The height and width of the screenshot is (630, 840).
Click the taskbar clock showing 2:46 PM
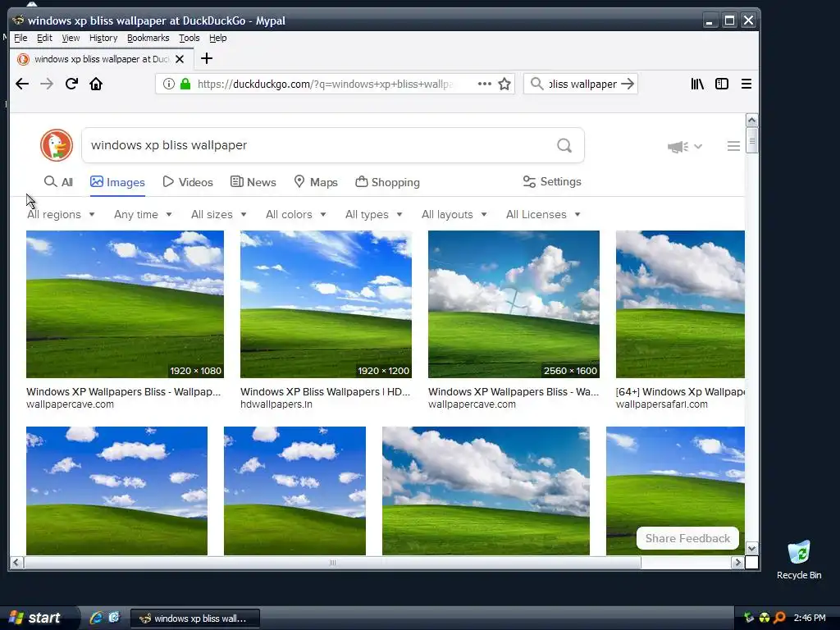(810, 619)
